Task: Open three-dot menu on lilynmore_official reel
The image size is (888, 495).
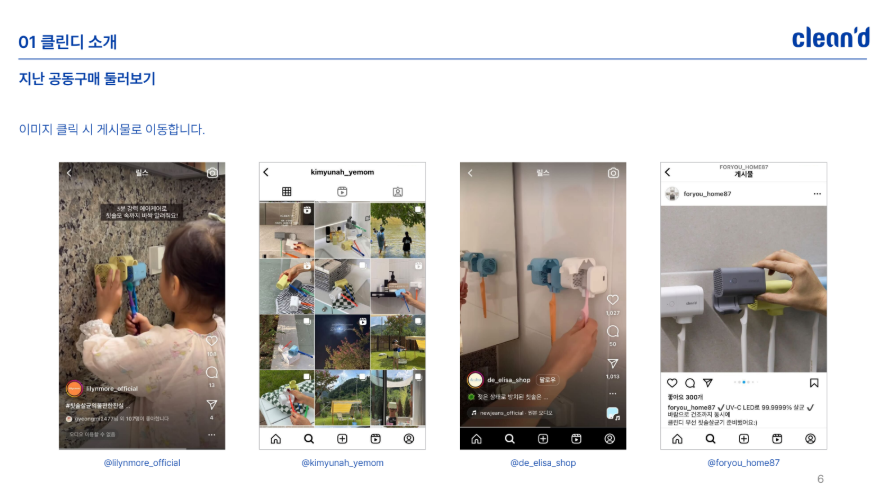Action: (212, 435)
